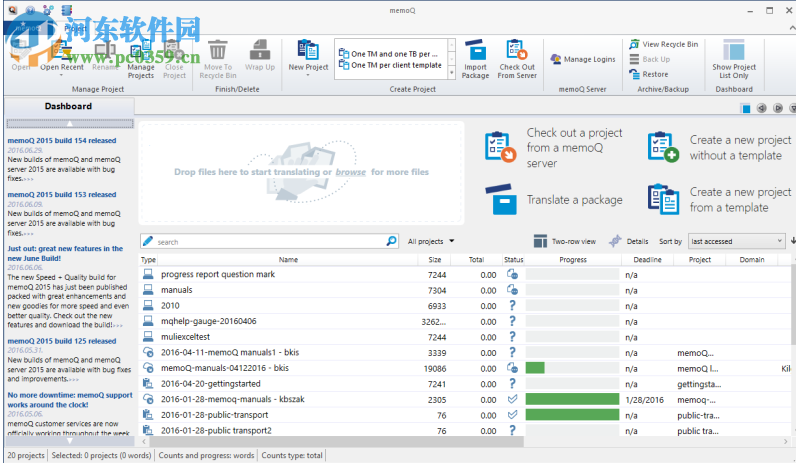Click the New Project ribbon icon
The height and width of the screenshot is (463, 796).
tap(308, 51)
